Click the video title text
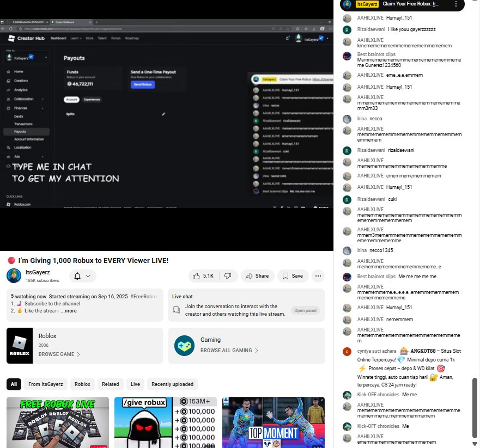This screenshot has width=480, height=448. (x=93, y=261)
